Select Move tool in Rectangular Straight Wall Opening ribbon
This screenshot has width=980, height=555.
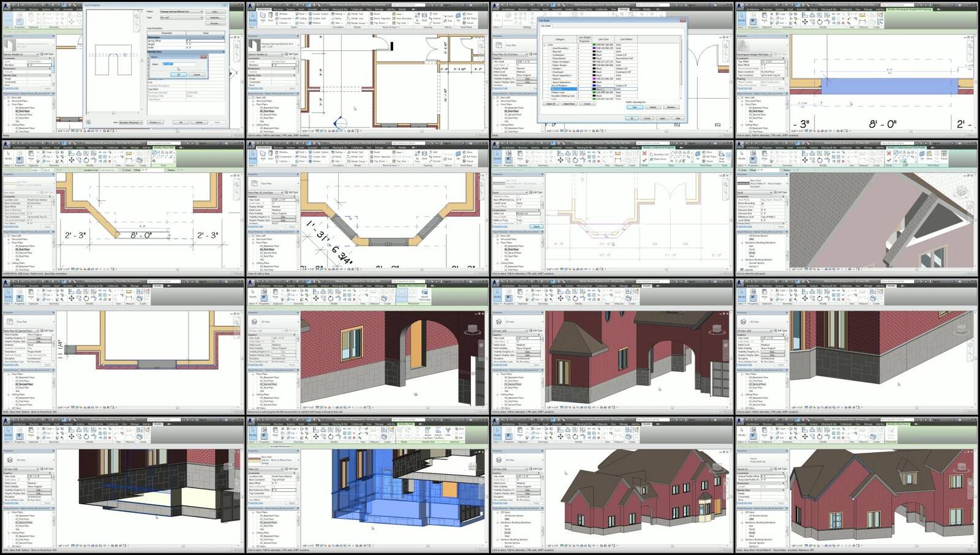pos(805,21)
